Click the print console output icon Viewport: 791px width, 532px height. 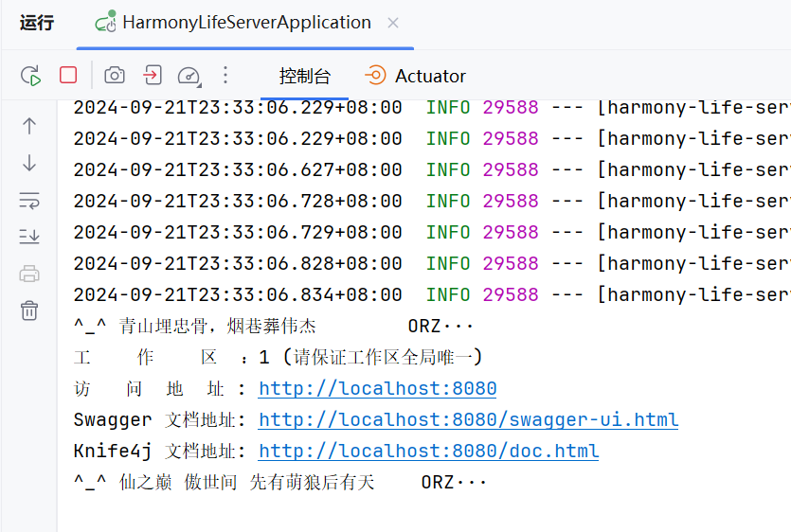[29, 274]
